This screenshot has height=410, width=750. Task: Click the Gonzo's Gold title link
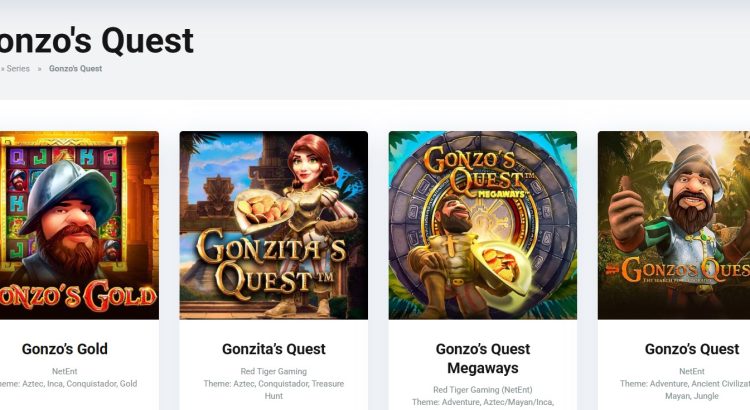[65, 349]
